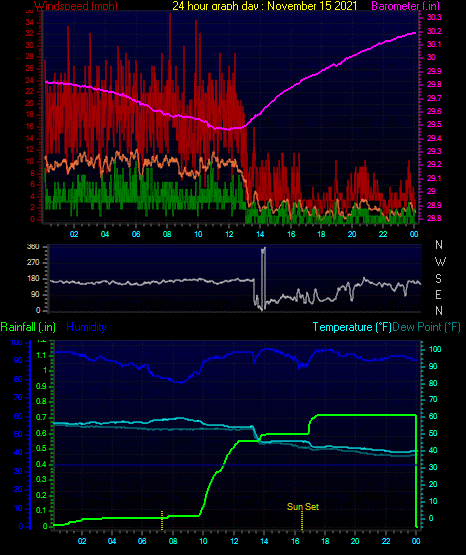
Task: Click the Rainfall (.in) legend label
Action: (x=28, y=327)
